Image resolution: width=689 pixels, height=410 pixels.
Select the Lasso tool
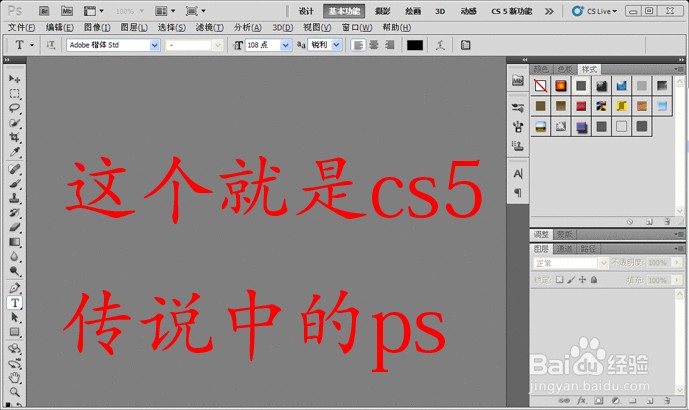(15, 108)
